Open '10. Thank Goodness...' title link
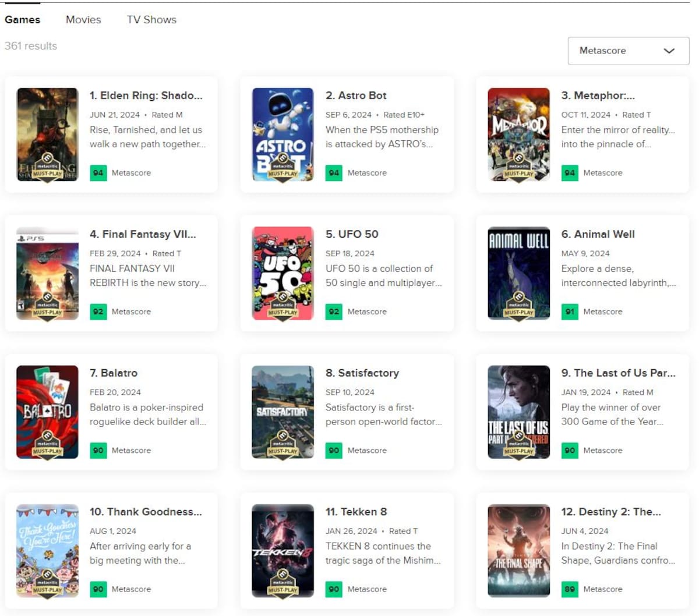The width and height of the screenshot is (699, 616). (146, 511)
